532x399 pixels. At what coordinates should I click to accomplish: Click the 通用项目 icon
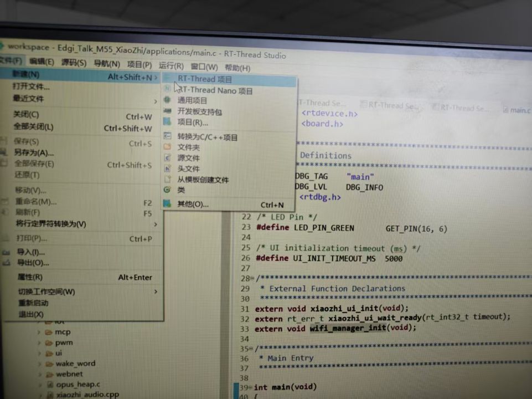click(x=167, y=100)
